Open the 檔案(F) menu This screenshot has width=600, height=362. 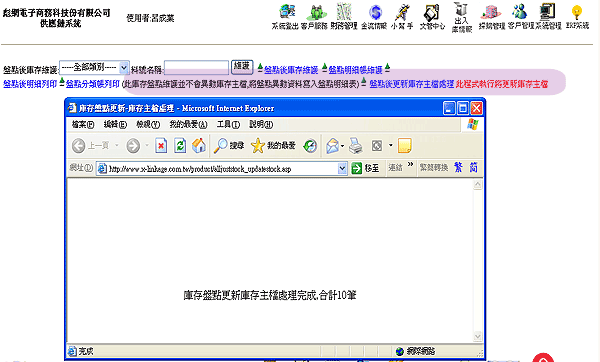pyautogui.click(x=83, y=124)
